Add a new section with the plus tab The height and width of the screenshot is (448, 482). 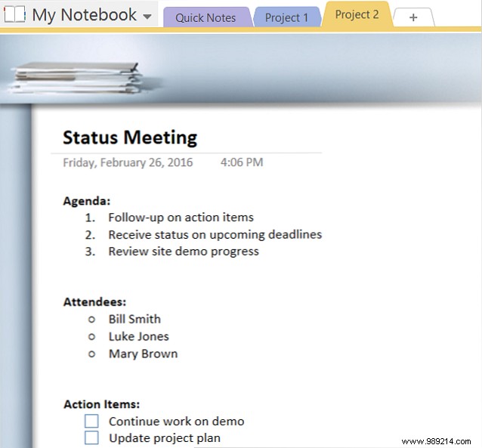(x=413, y=17)
